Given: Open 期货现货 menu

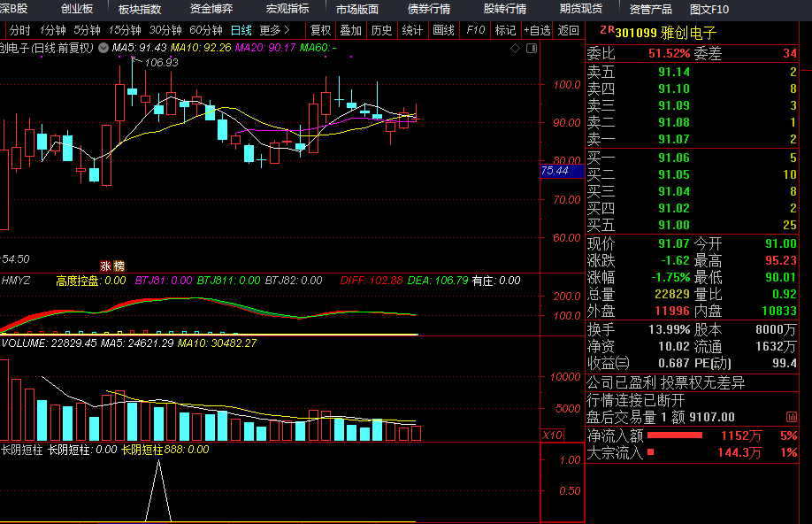Looking at the screenshot, I should pos(581,9).
